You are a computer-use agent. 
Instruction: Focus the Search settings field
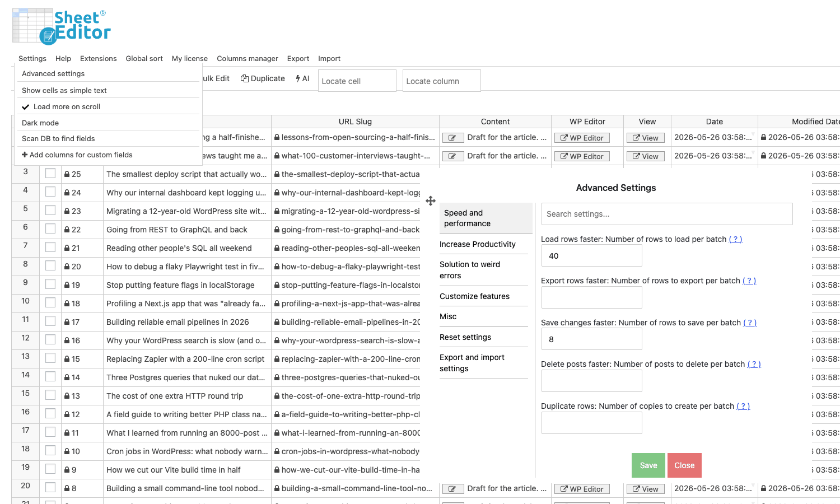point(667,214)
